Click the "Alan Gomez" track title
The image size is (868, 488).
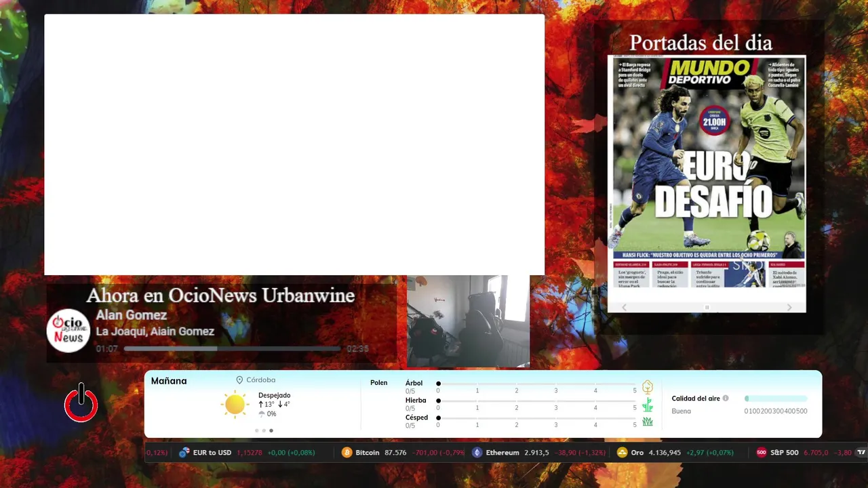[x=132, y=315]
